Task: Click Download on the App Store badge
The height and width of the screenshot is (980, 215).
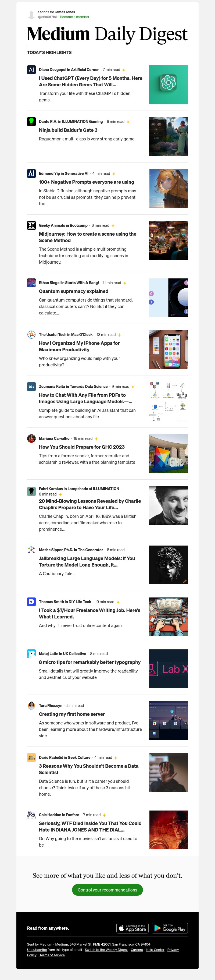Action: (132, 928)
